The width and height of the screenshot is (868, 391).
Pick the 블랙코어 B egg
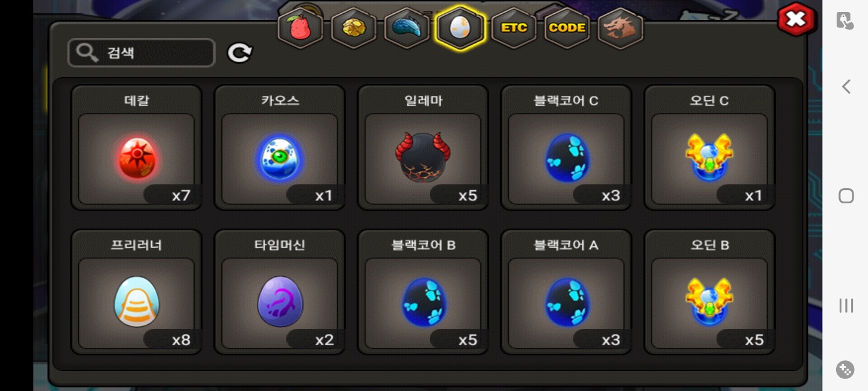423,292
